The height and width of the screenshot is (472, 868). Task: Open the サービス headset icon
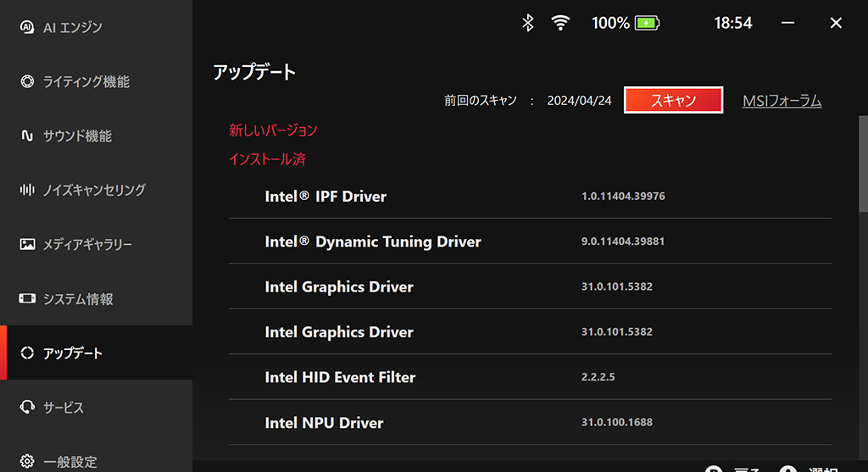(26, 408)
